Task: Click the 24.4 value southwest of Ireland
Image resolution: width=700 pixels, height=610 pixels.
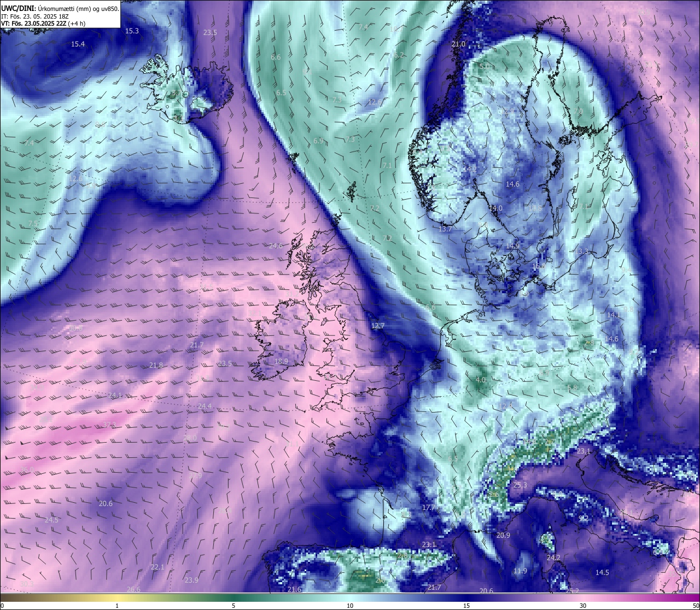Action: click(205, 406)
